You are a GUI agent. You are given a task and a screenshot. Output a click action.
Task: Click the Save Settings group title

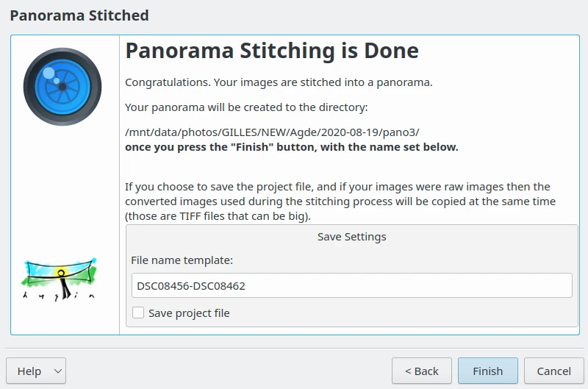351,237
